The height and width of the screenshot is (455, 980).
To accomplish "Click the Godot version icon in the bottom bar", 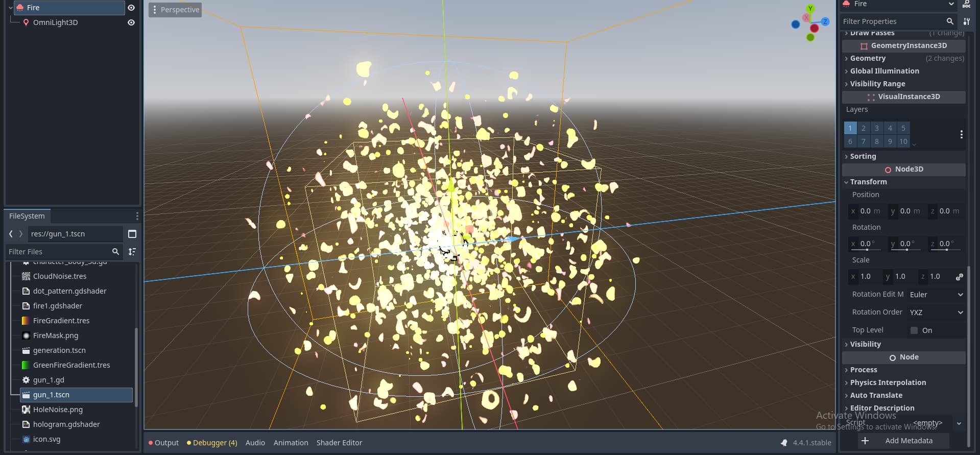I will [784, 443].
